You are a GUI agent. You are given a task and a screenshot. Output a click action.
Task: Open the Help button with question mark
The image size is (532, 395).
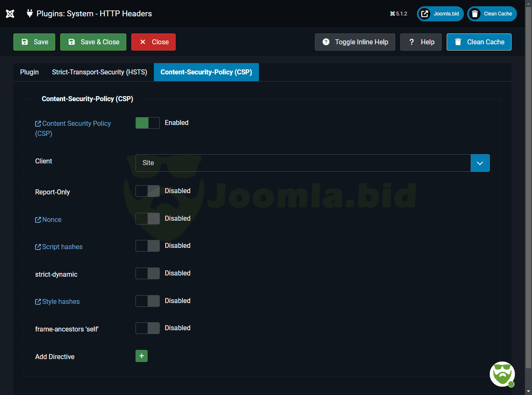(x=421, y=42)
